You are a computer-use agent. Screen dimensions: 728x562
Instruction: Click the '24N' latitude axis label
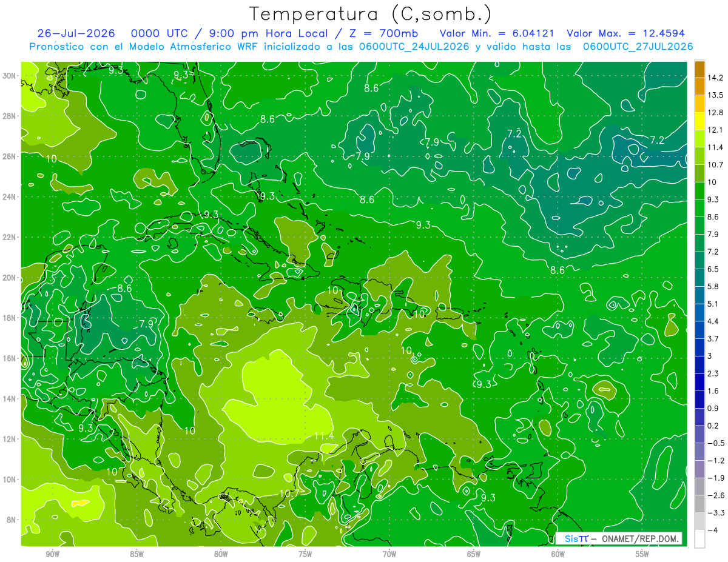tap(9, 197)
